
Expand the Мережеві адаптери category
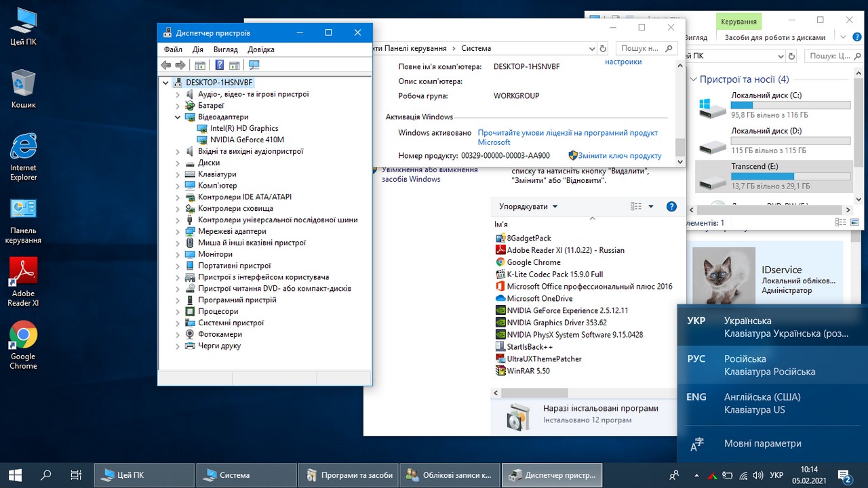click(x=178, y=231)
